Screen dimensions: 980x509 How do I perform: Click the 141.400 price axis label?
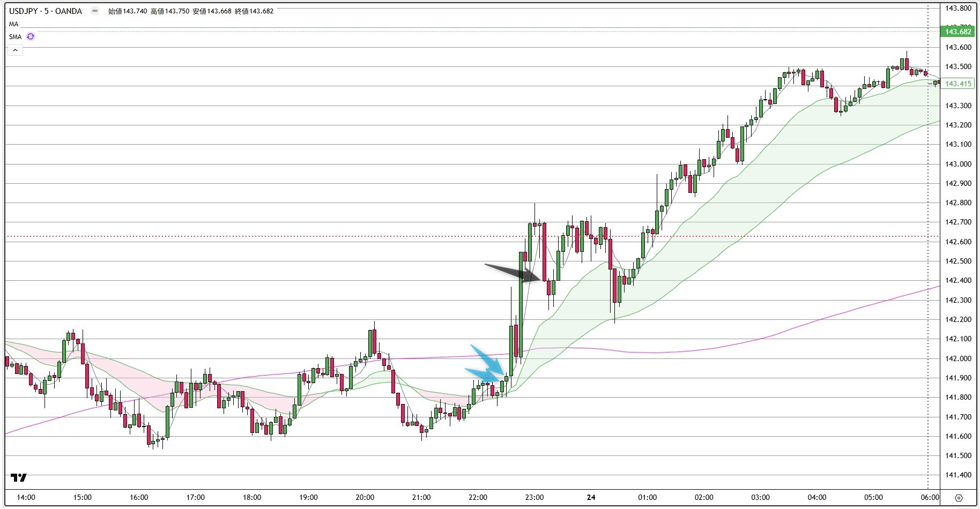958,475
